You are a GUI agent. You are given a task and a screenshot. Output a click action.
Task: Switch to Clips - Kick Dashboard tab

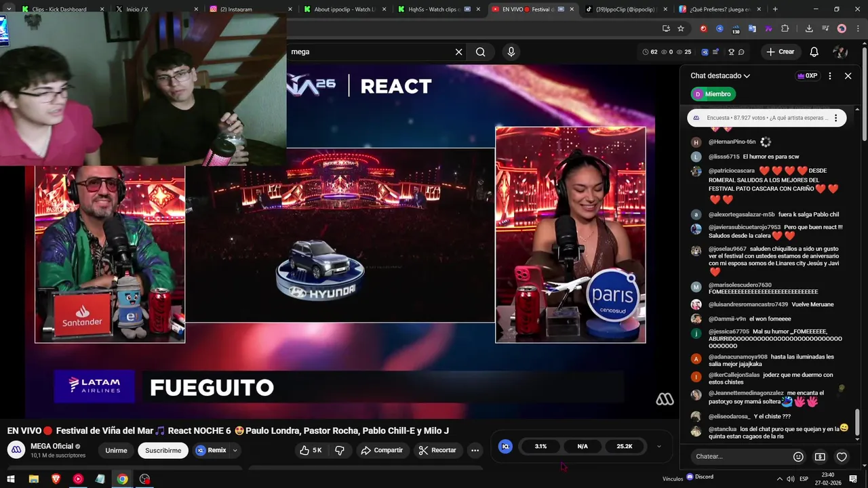(x=62, y=9)
